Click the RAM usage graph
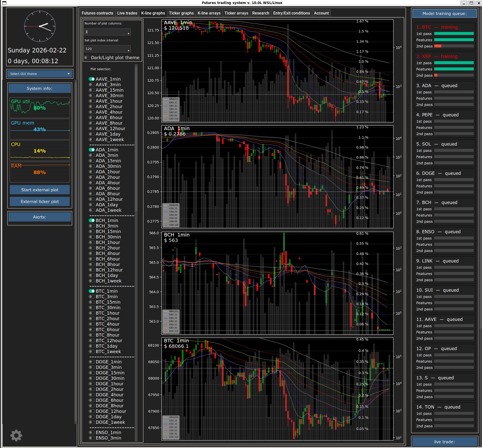 (x=40, y=172)
